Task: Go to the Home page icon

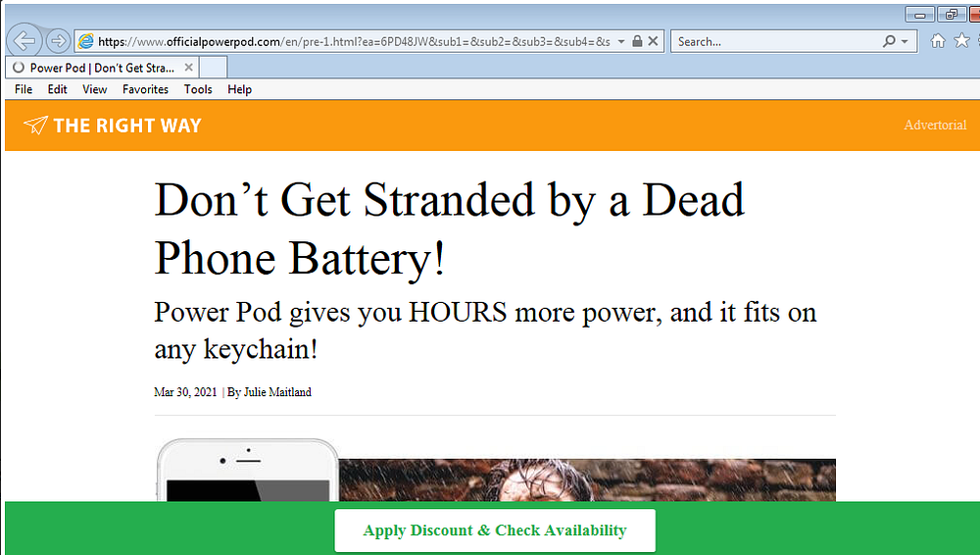Action: point(938,40)
